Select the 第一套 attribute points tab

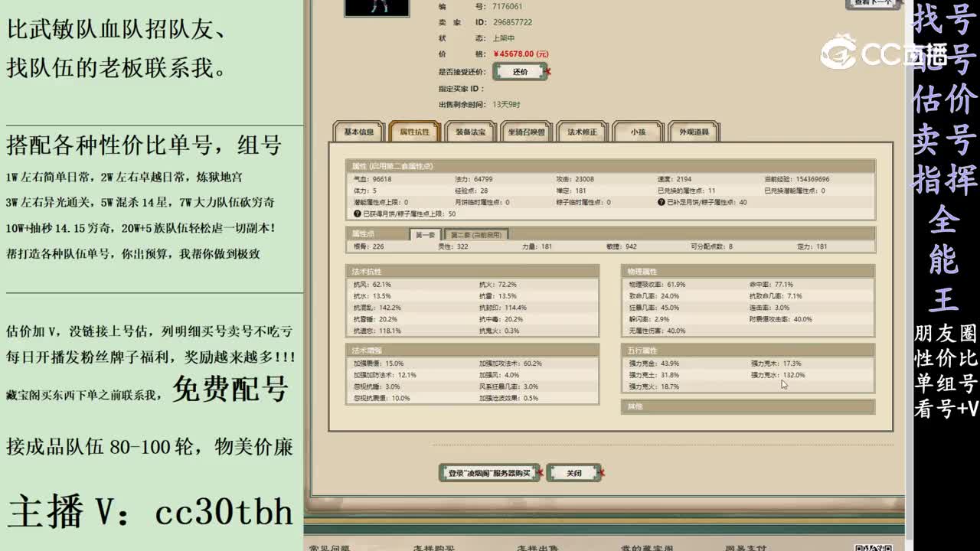(425, 234)
